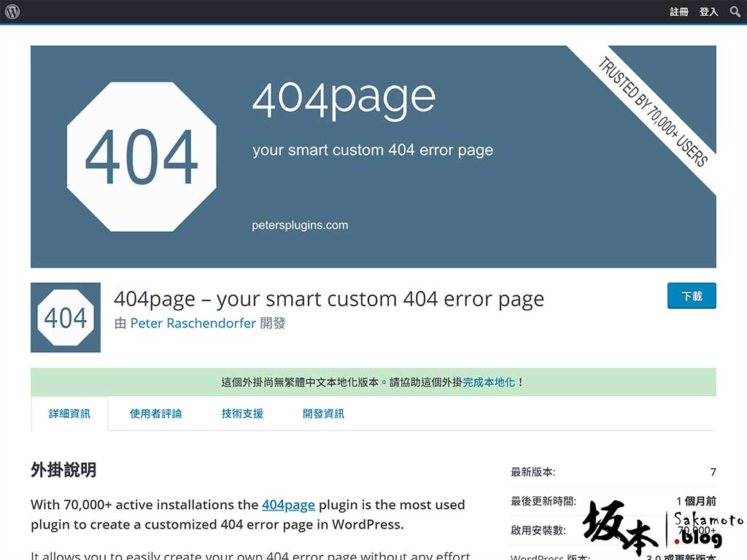747x560 pixels.
Task: Click the 外掛說明 heading
Action: tap(63, 470)
